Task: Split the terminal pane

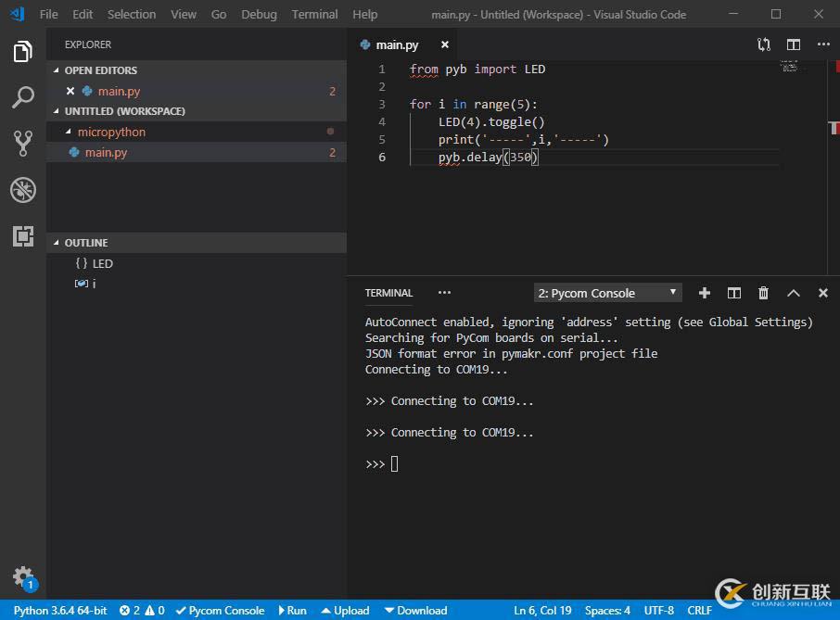Action: tap(733, 292)
